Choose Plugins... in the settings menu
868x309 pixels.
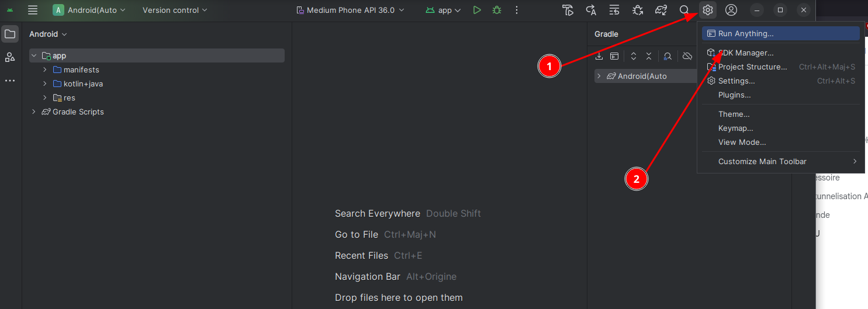tap(734, 95)
